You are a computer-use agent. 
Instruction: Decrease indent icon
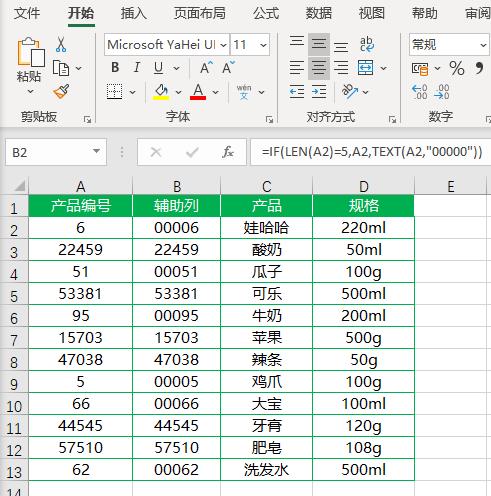click(x=297, y=91)
